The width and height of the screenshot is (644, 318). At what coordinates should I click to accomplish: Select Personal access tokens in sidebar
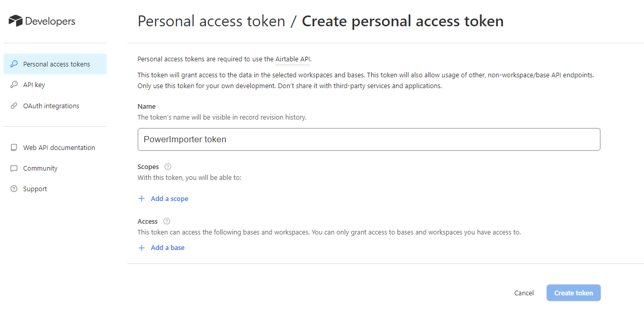coord(57,64)
